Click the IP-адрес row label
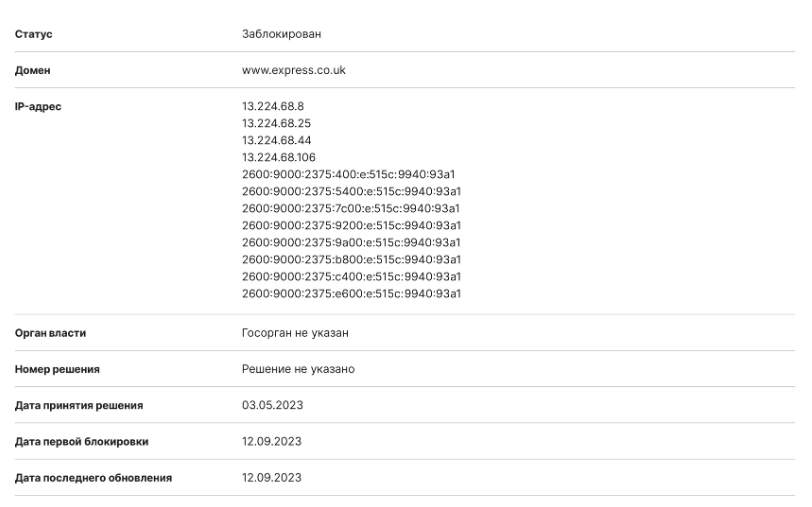The image size is (812, 507). pyautogui.click(x=38, y=107)
